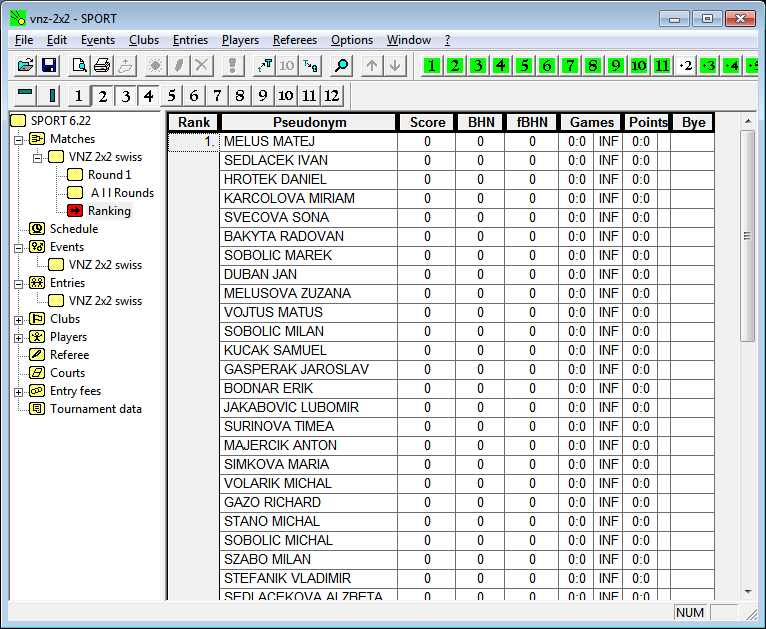
Task: Sort by the Pseudonym column header
Action: pos(308,122)
